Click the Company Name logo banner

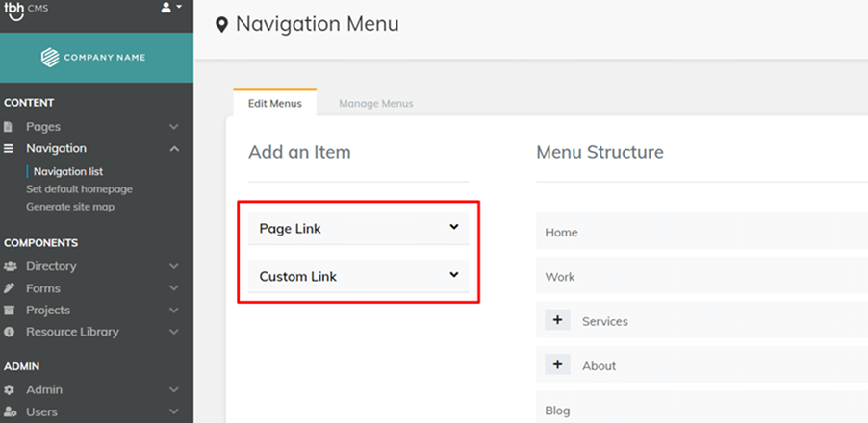pos(96,58)
